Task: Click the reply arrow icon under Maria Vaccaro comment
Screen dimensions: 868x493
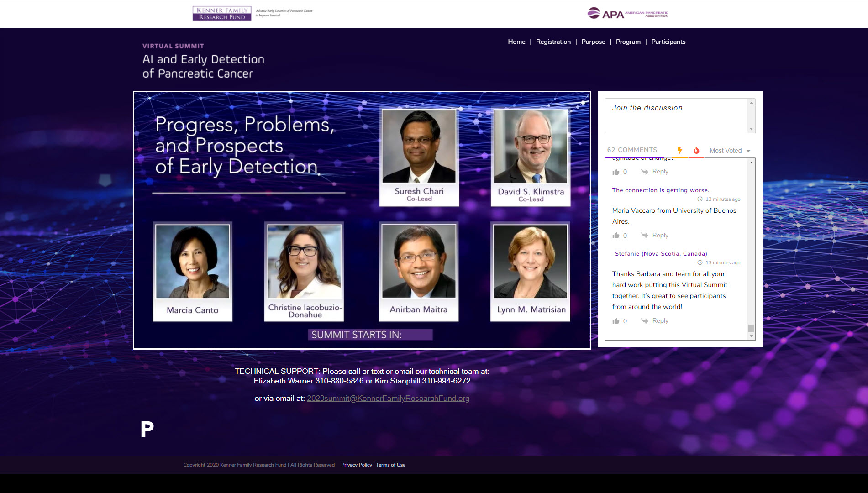Action: click(x=645, y=236)
